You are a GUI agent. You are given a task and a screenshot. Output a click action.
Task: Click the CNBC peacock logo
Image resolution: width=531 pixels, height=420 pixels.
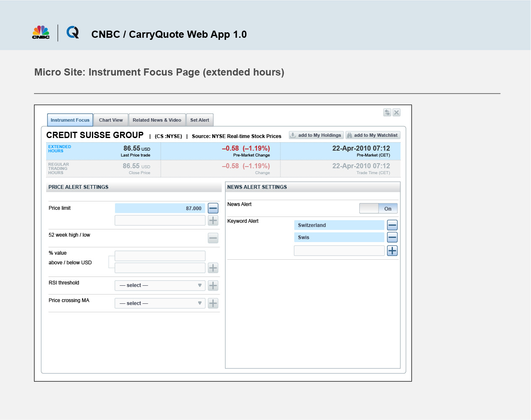click(x=41, y=32)
